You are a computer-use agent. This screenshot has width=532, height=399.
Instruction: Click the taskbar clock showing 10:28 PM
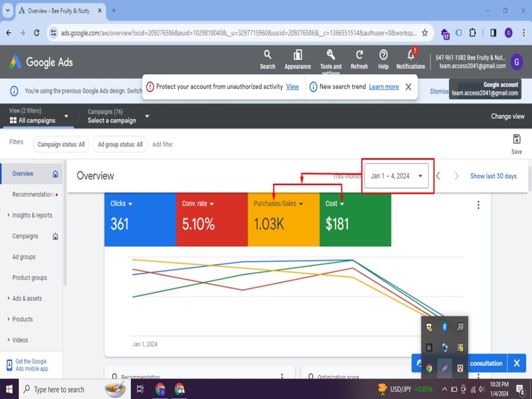[499, 389]
